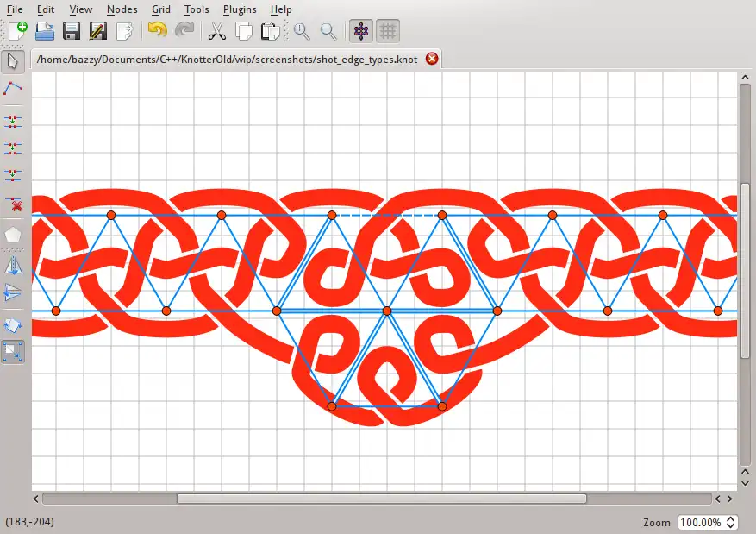
Task: Open a knot file from disk
Action: [x=45, y=31]
